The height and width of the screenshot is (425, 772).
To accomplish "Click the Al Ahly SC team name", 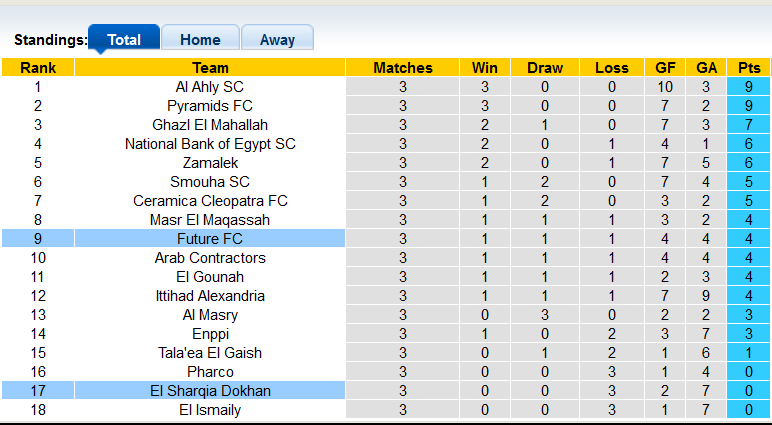I will (x=210, y=87).
